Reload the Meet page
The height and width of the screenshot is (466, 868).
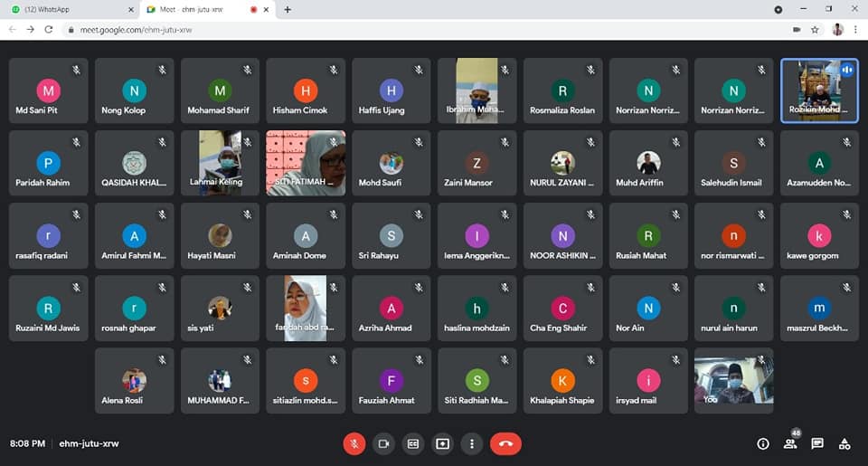pyautogui.click(x=49, y=29)
